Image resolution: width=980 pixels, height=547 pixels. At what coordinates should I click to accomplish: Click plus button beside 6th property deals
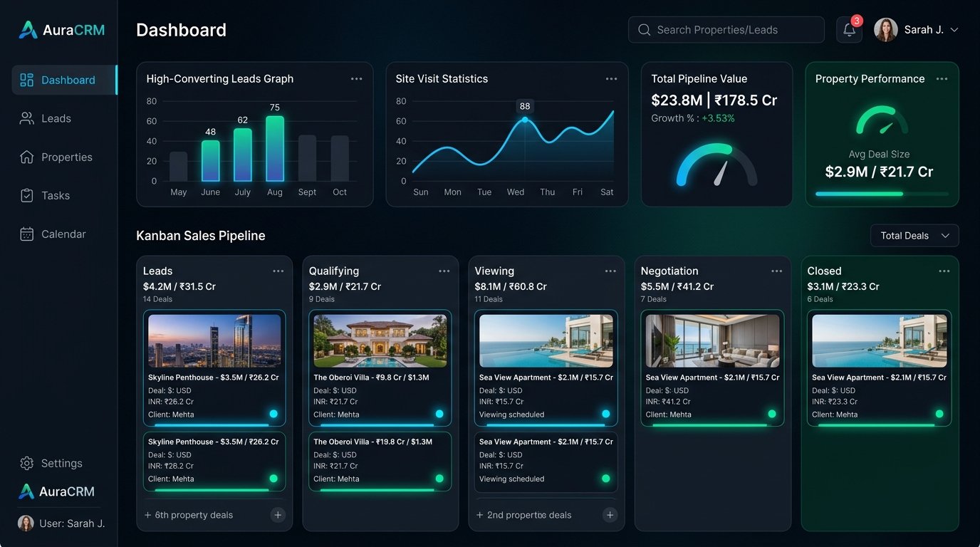(x=278, y=515)
